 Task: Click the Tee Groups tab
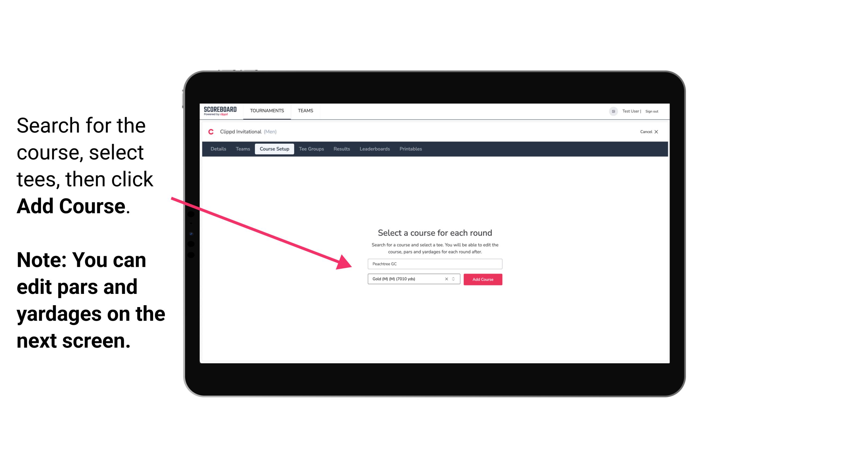coord(312,149)
